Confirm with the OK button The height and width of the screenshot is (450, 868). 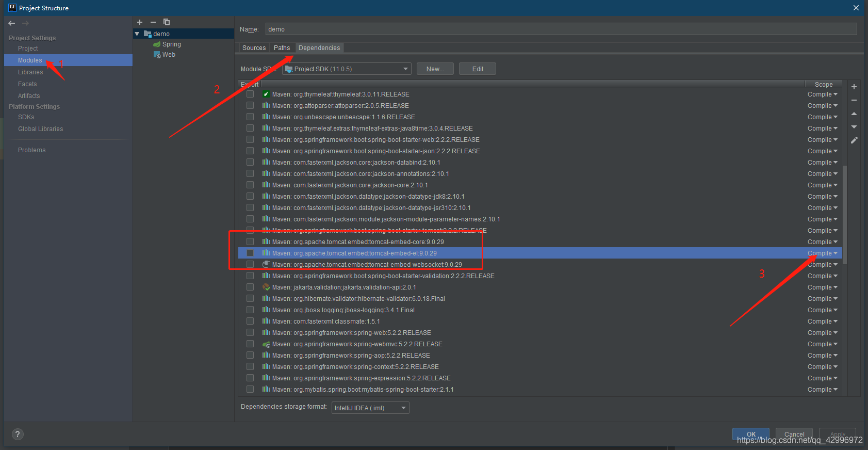point(751,434)
